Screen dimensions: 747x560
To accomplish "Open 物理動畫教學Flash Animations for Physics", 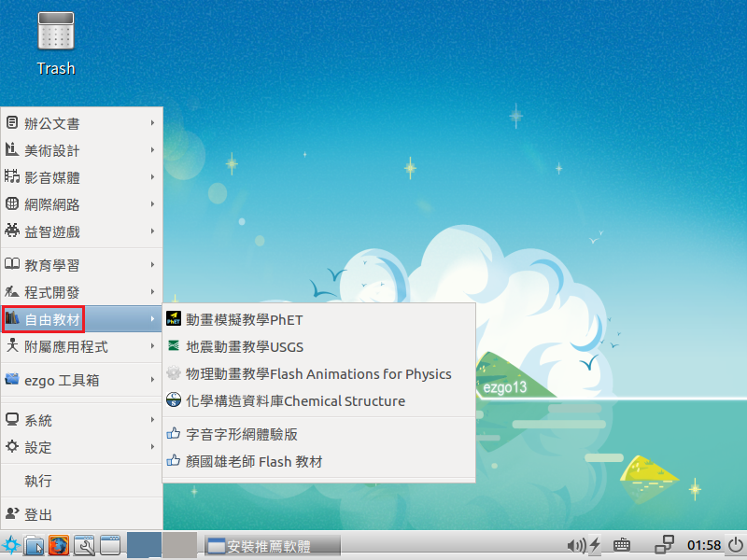I will pos(318,373).
